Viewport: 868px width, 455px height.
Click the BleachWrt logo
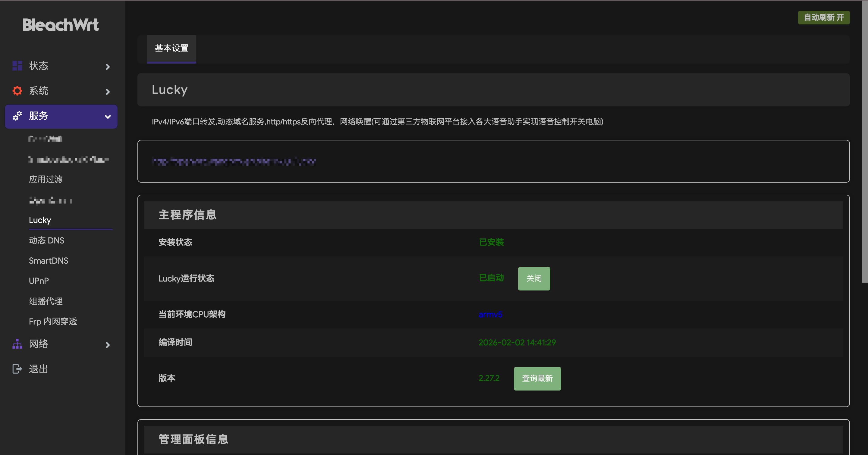pos(61,25)
